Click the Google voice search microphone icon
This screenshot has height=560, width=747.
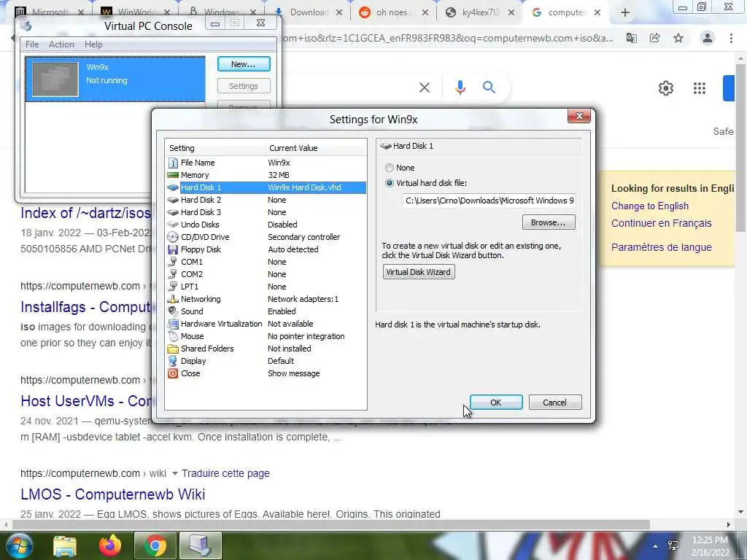460,87
